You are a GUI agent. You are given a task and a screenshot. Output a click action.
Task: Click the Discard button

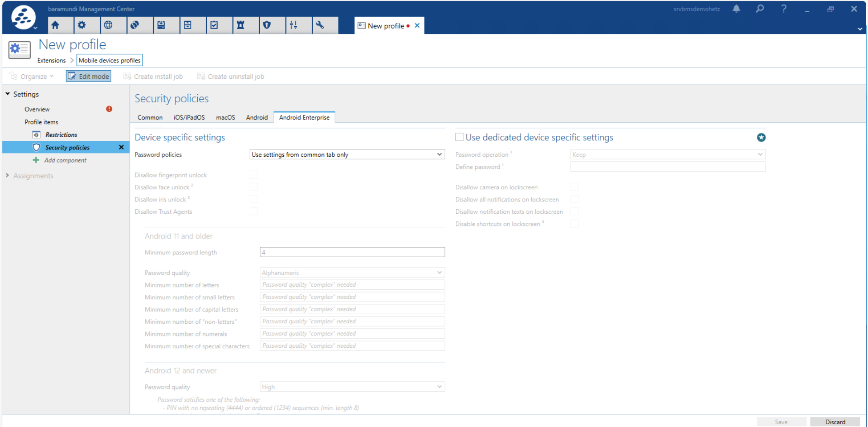835,422
